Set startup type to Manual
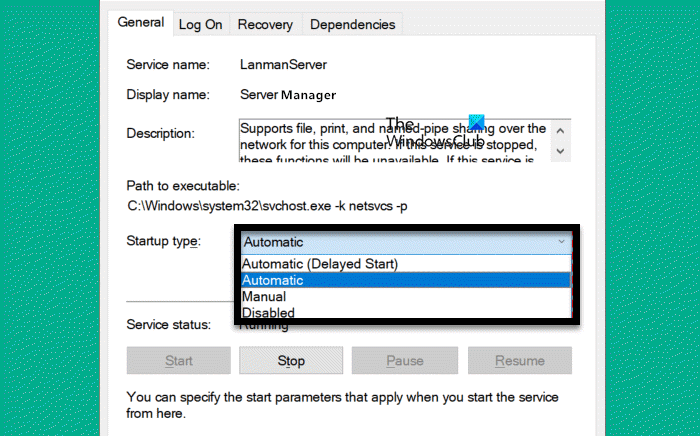 tap(264, 297)
